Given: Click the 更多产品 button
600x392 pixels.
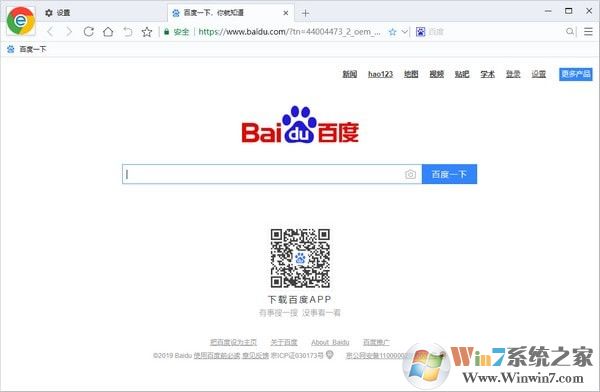Looking at the screenshot, I should click(576, 74).
